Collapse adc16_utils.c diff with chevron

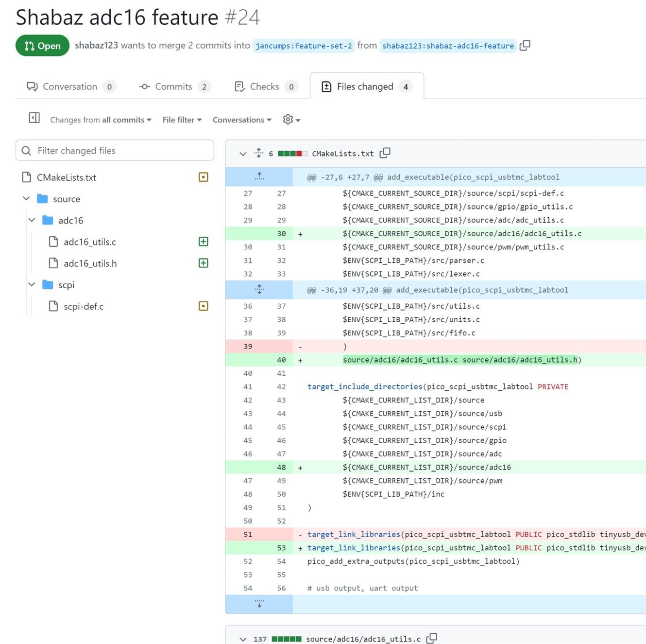243,639
